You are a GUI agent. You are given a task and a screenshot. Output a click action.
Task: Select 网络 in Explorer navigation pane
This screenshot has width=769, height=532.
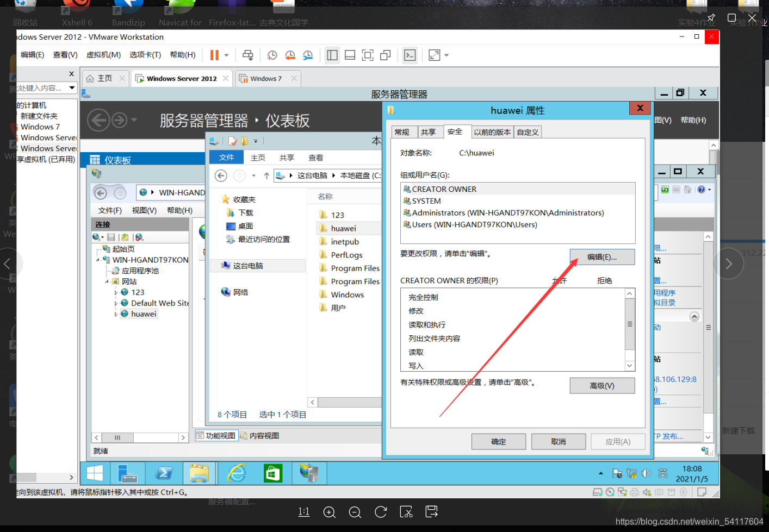click(235, 292)
